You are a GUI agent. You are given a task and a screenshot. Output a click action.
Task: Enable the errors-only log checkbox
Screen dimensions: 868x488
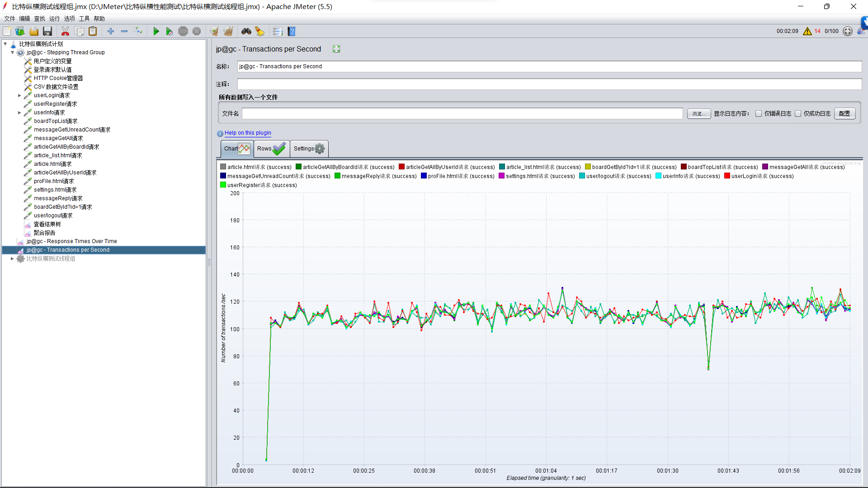tap(759, 114)
